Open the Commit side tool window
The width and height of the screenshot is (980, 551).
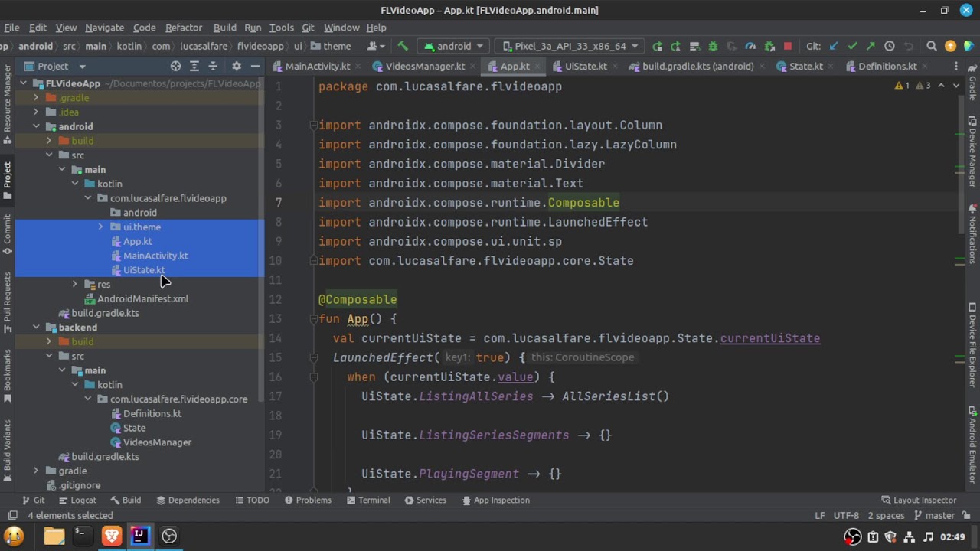point(7,233)
